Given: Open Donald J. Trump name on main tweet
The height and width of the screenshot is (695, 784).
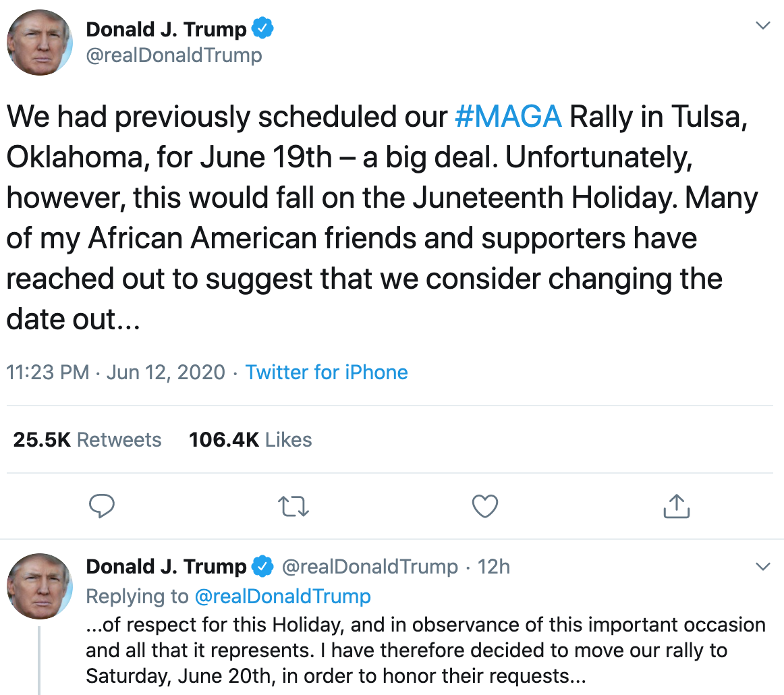Looking at the screenshot, I should tap(166, 30).
